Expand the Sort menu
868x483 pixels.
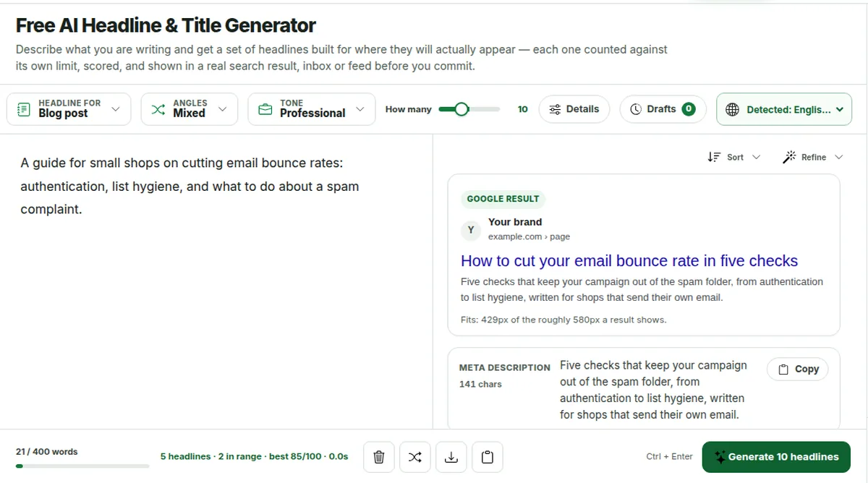(733, 157)
